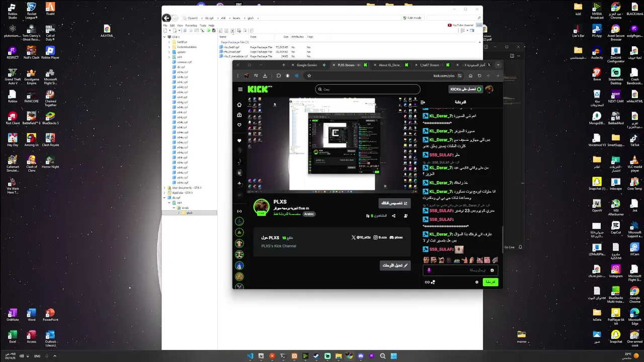The image size is (644, 362).
Task: Open 9.czs Instagram link
Action: point(380,237)
